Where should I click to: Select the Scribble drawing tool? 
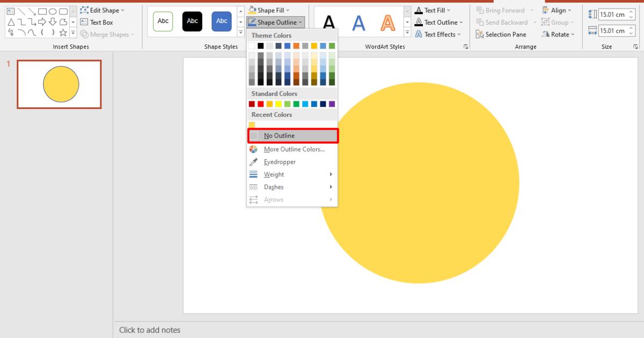click(x=11, y=33)
